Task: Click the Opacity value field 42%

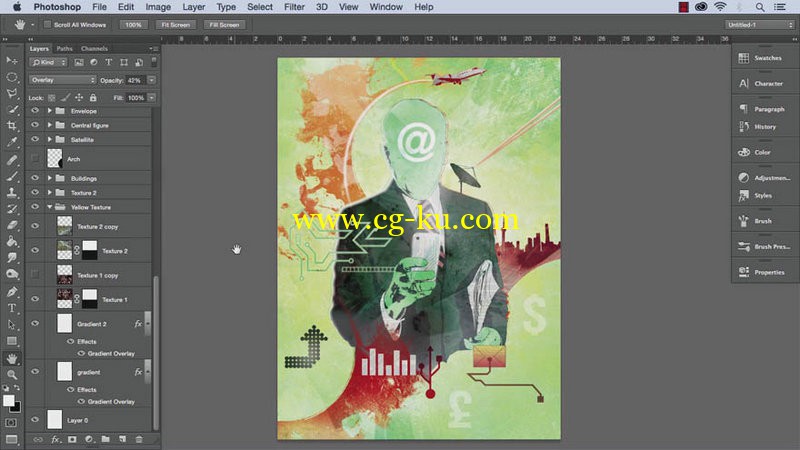Action: coord(135,80)
